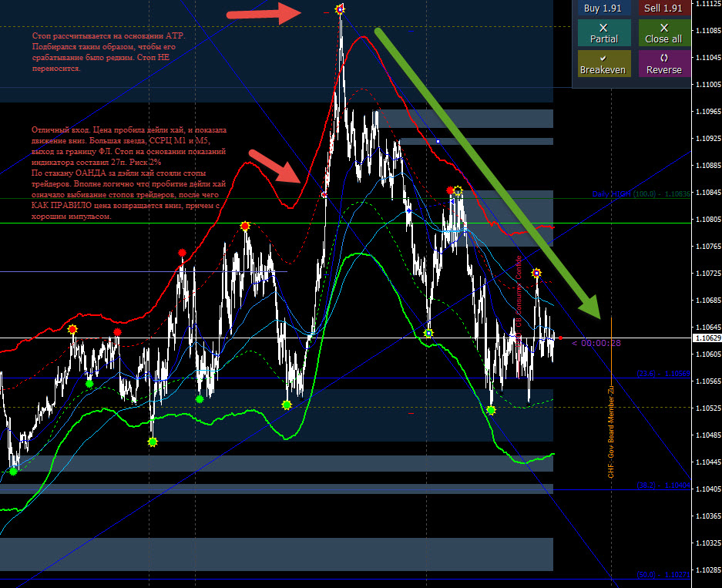Screen dimensions: 722x588
Task: Click price scale value 1.10925
Action: pyautogui.click(x=707, y=138)
